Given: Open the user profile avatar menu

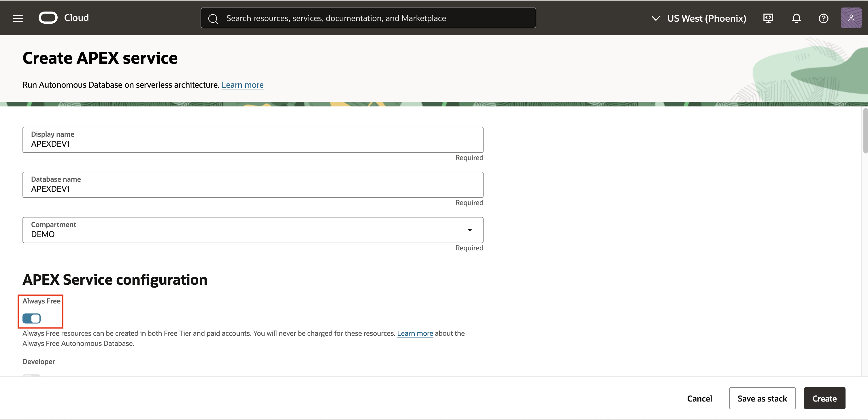Looking at the screenshot, I should point(851,18).
